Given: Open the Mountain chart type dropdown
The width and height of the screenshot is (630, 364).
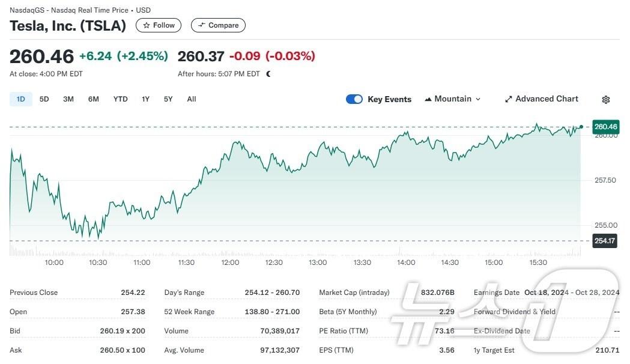Looking at the screenshot, I should click(x=452, y=99).
